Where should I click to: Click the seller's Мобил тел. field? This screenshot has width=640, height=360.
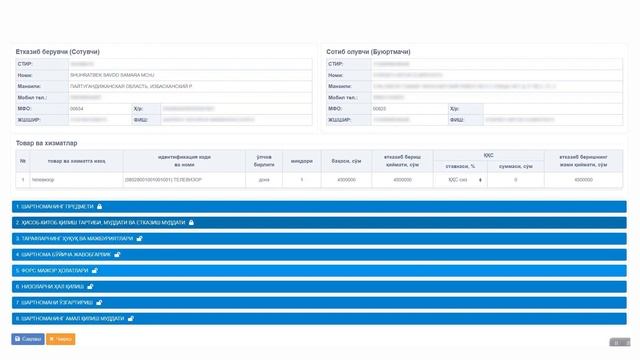(x=190, y=98)
